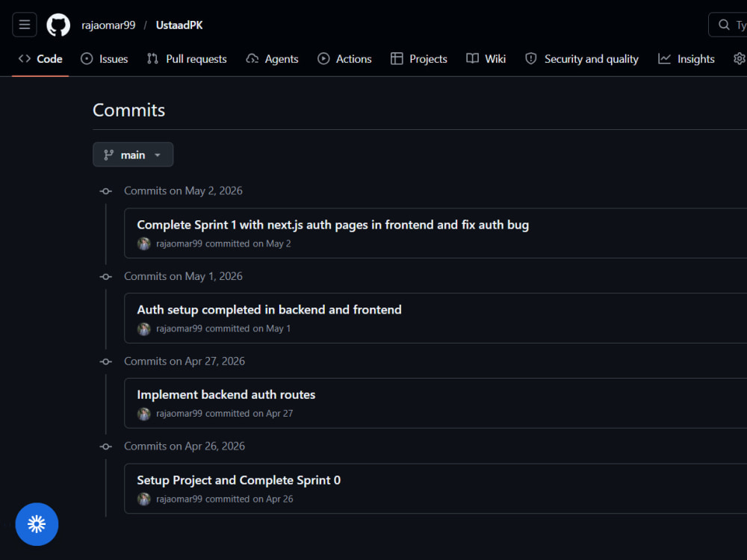Click rajaomar99 author name on May 2 commit
Viewport: 747px width, 560px height.
point(179,244)
